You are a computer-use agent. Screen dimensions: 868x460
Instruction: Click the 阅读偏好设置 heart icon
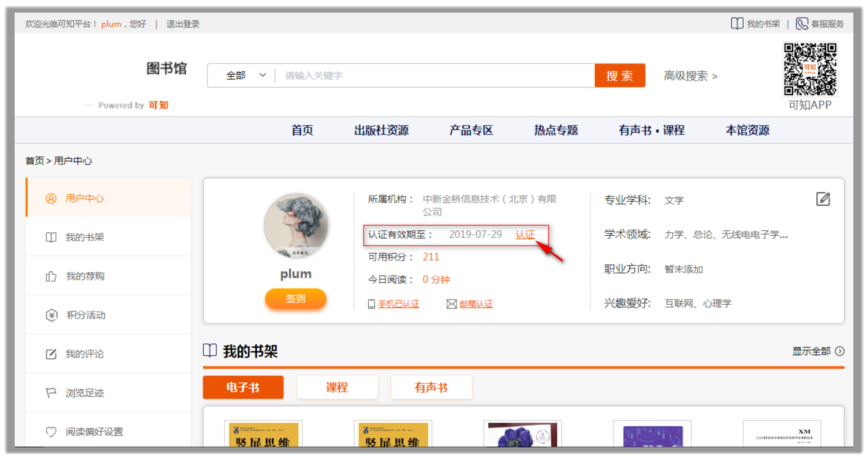[x=51, y=432]
